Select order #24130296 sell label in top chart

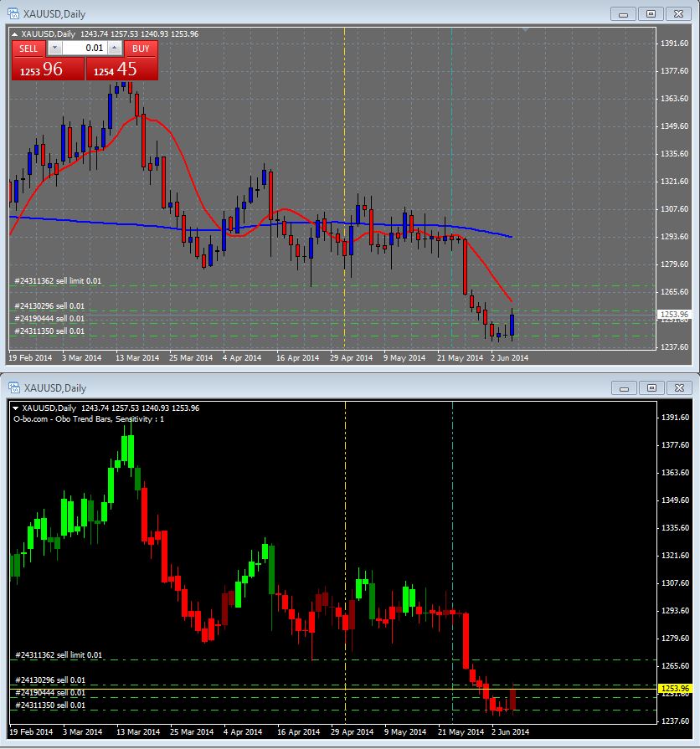49,305
